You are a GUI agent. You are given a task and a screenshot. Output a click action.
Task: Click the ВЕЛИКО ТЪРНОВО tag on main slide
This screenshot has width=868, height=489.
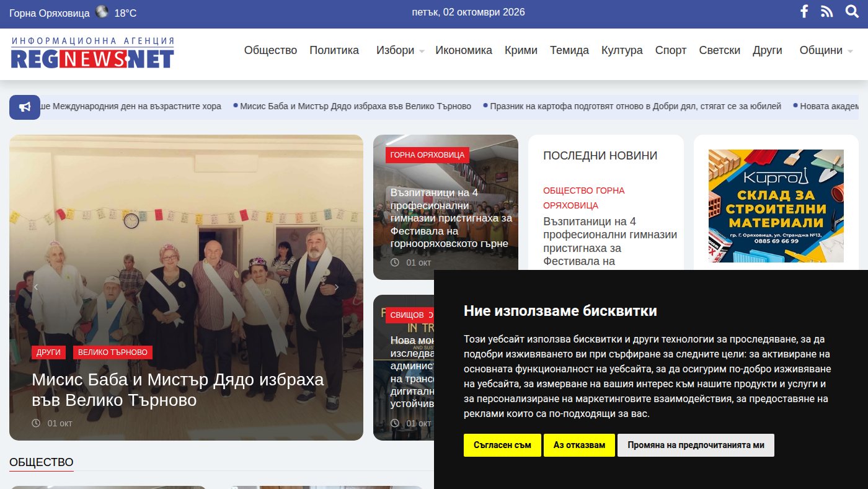point(113,352)
